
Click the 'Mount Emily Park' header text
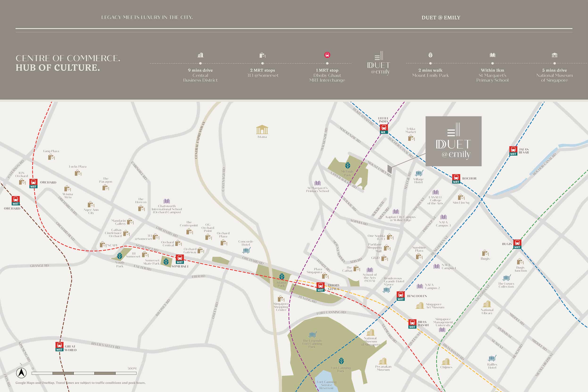click(x=431, y=75)
